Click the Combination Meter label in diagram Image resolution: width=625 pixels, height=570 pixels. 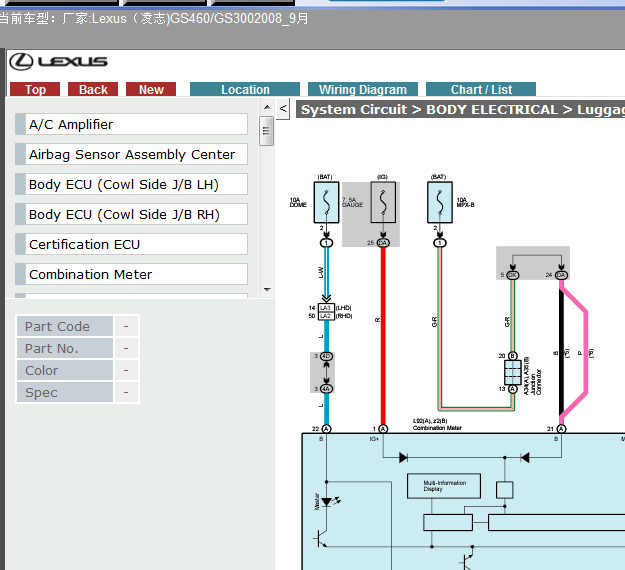click(x=437, y=428)
